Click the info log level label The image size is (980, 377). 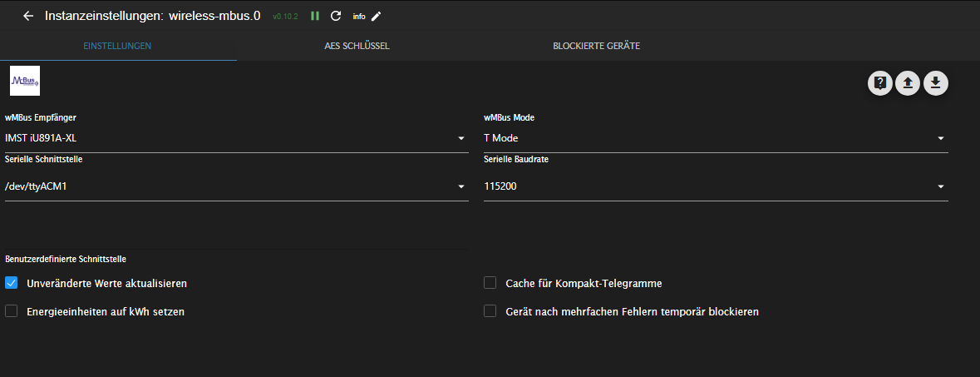tap(358, 16)
